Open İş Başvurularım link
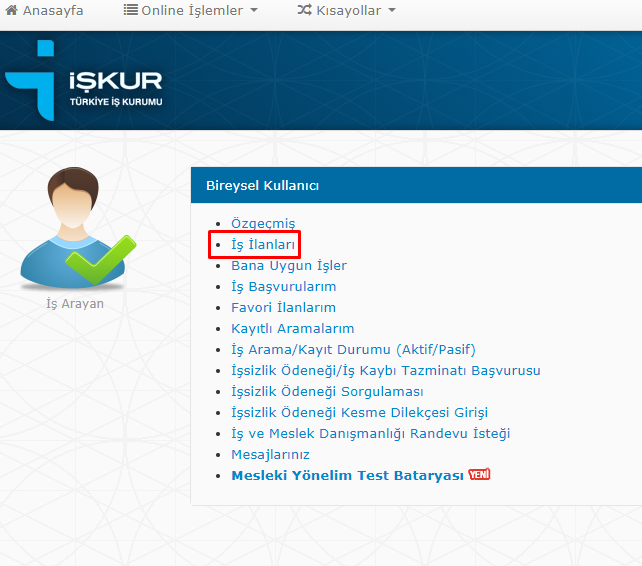642x566 pixels. (283, 287)
